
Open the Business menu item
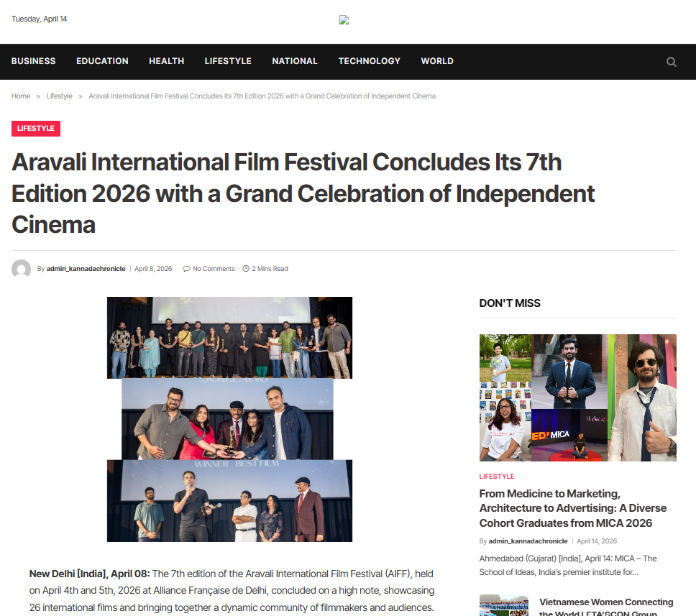click(33, 61)
